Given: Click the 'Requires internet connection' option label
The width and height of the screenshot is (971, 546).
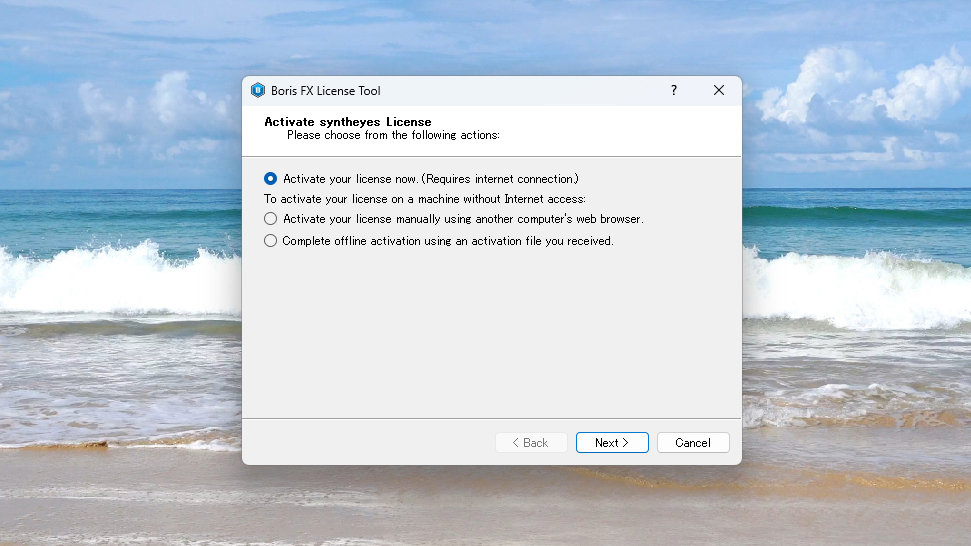Looking at the screenshot, I should click(500, 179).
